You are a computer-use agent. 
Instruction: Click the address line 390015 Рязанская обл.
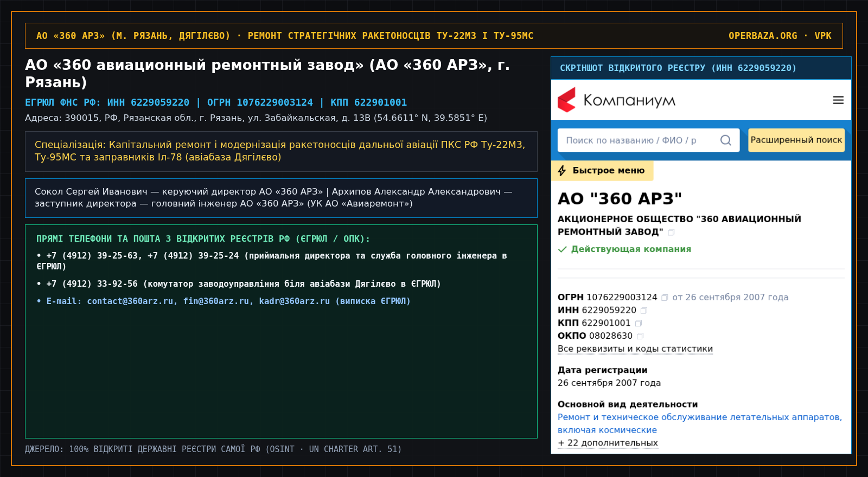(x=256, y=118)
